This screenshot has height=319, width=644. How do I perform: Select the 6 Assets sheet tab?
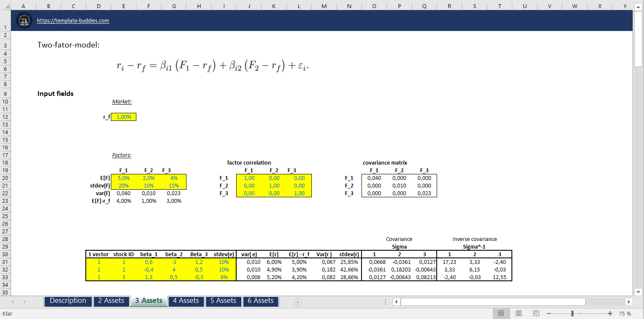260,301
